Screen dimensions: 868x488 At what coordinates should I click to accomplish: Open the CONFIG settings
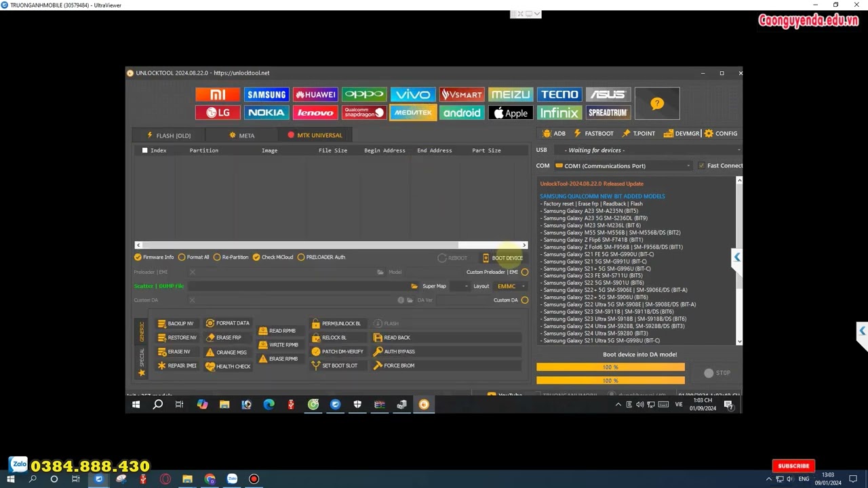(721, 134)
